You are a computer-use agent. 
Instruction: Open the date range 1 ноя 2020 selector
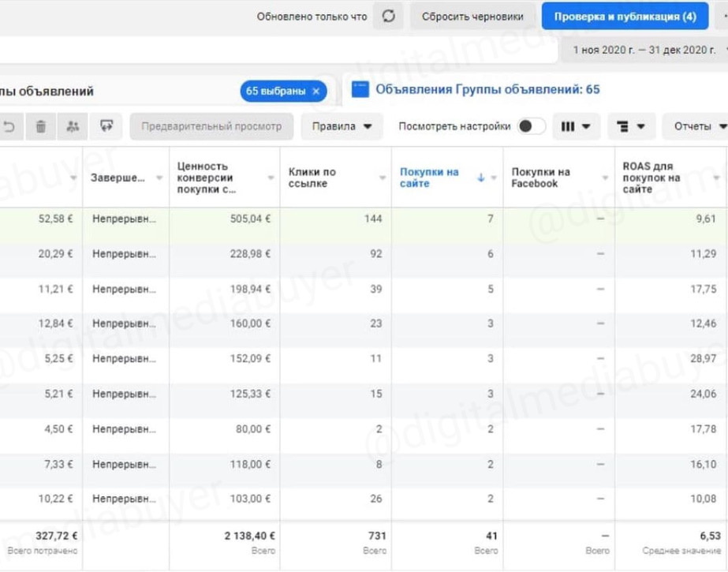coord(646,50)
